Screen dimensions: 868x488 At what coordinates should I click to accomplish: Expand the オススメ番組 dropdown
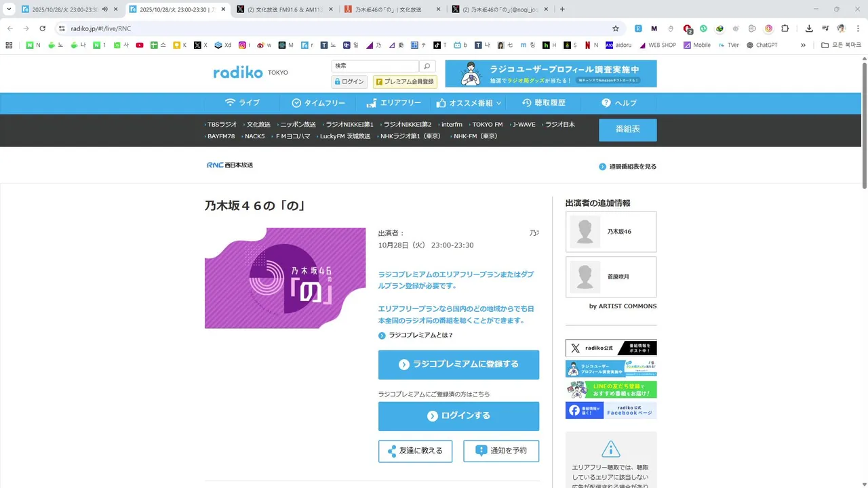coord(469,103)
